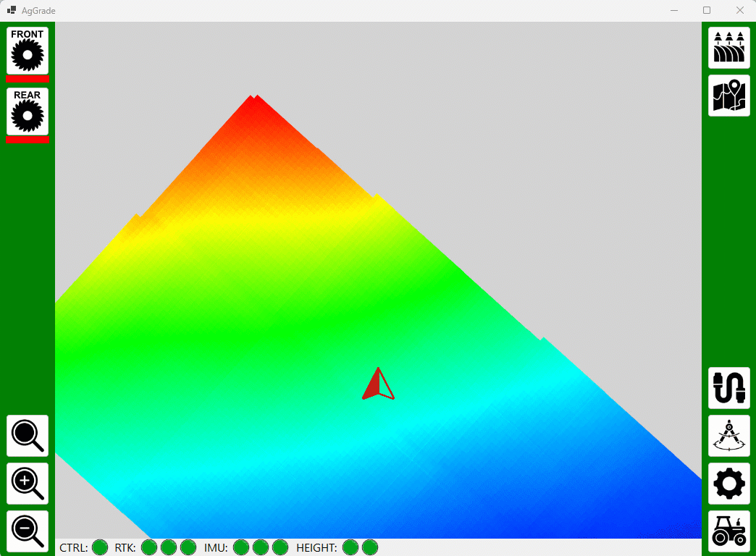
Task: Click the plain magnifier zoom-fit button
Action: (28, 436)
